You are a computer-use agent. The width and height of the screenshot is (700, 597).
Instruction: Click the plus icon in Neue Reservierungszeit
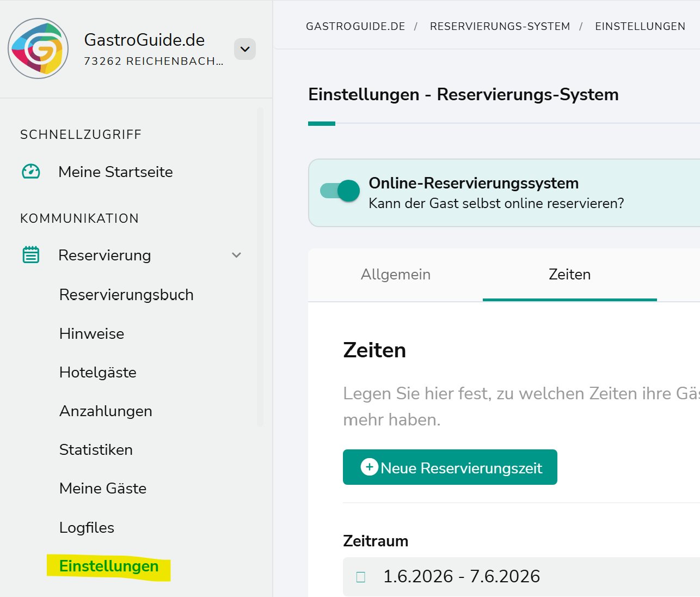(x=369, y=467)
